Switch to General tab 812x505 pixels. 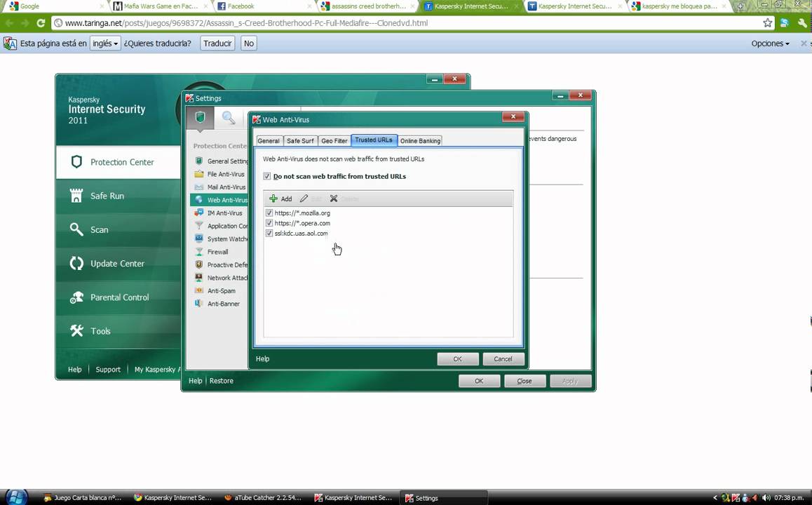pos(269,141)
